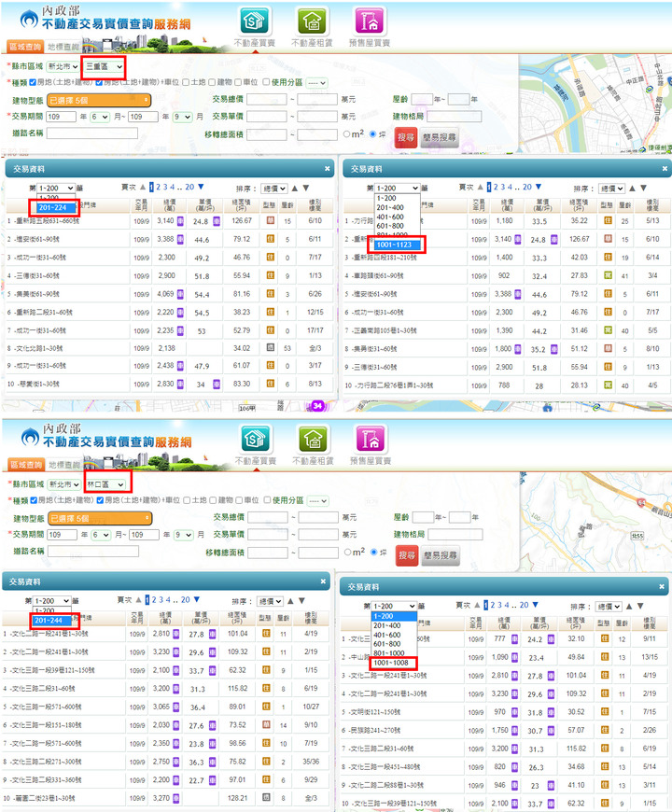Uncheck 房地(土地+建物)+車位 checkbox on 林口區 page

(101, 500)
